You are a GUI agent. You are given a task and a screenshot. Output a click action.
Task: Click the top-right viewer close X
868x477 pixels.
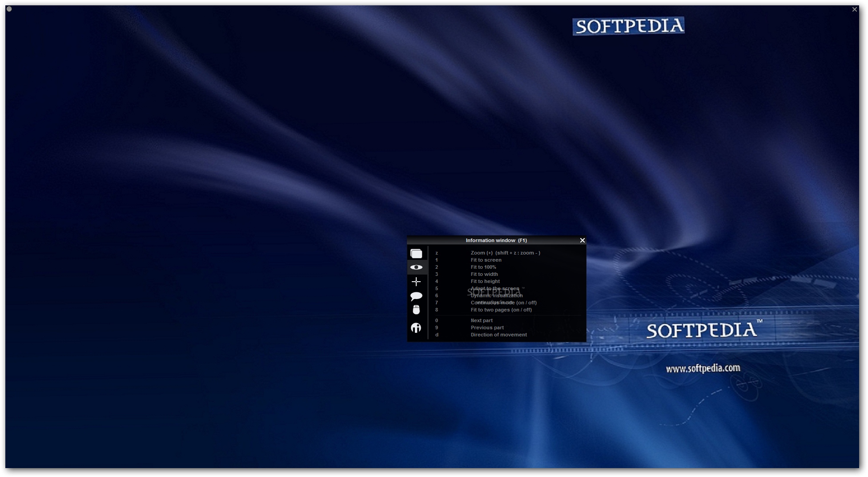(854, 9)
